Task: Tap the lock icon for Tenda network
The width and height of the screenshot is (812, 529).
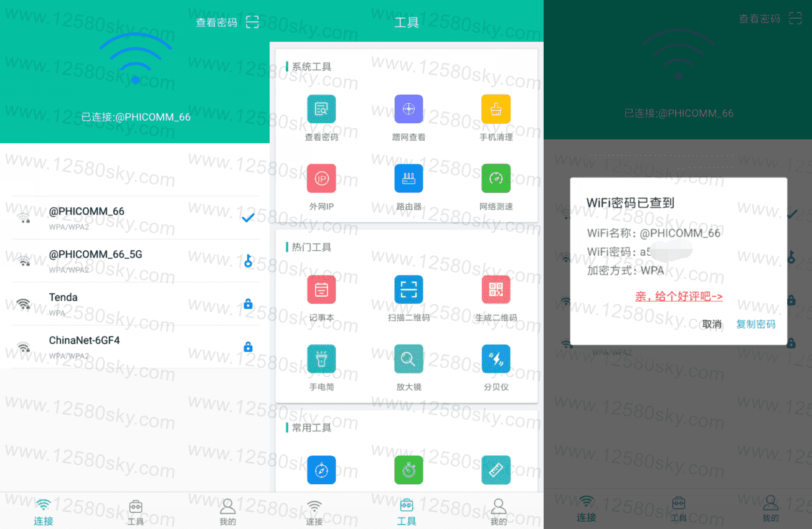Action: [x=248, y=304]
